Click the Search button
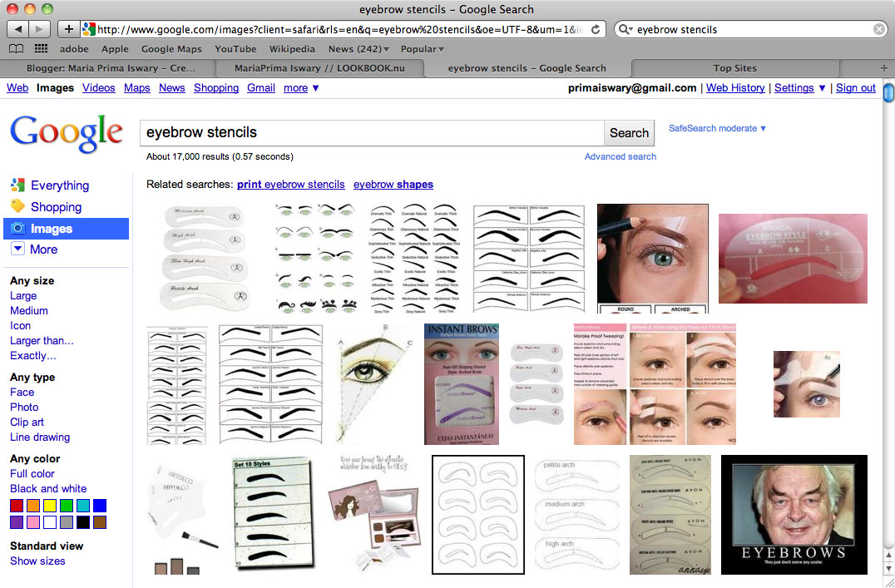This screenshot has width=895, height=588. tap(629, 132)
